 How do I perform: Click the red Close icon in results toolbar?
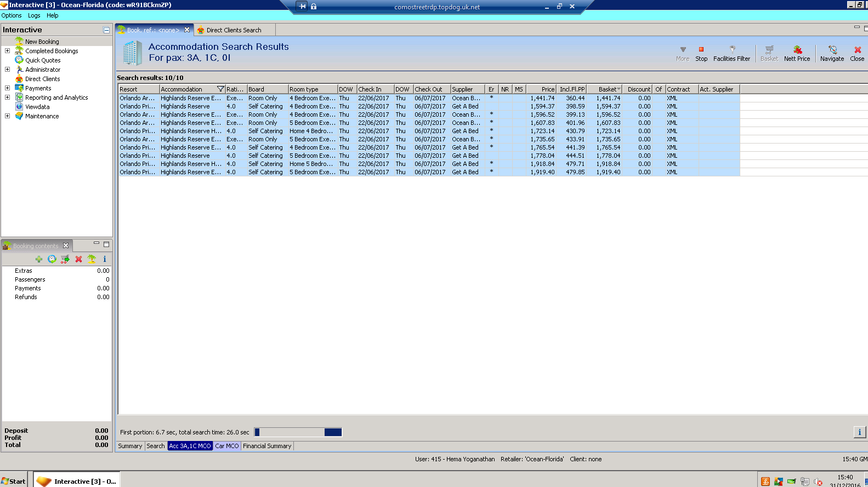(x=858, y=50)
